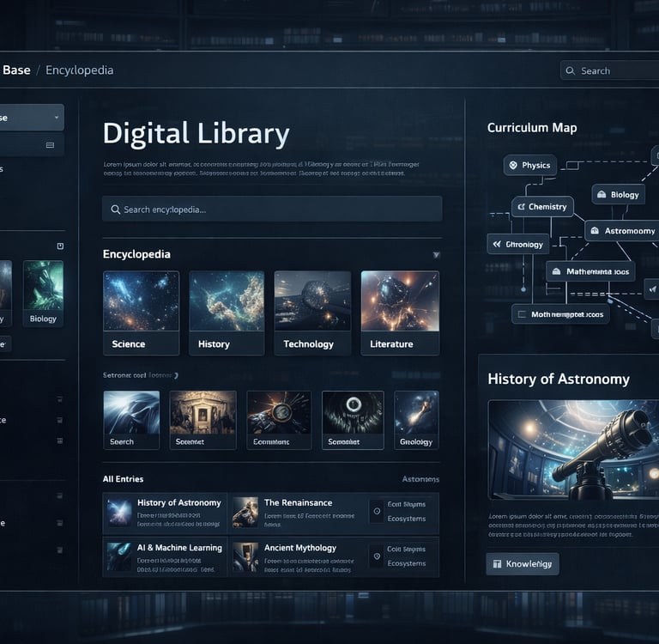The width and height of the screenshot is (659, 644).
Task: Click the Chemistry node icon
Action: tap(521, 207)
